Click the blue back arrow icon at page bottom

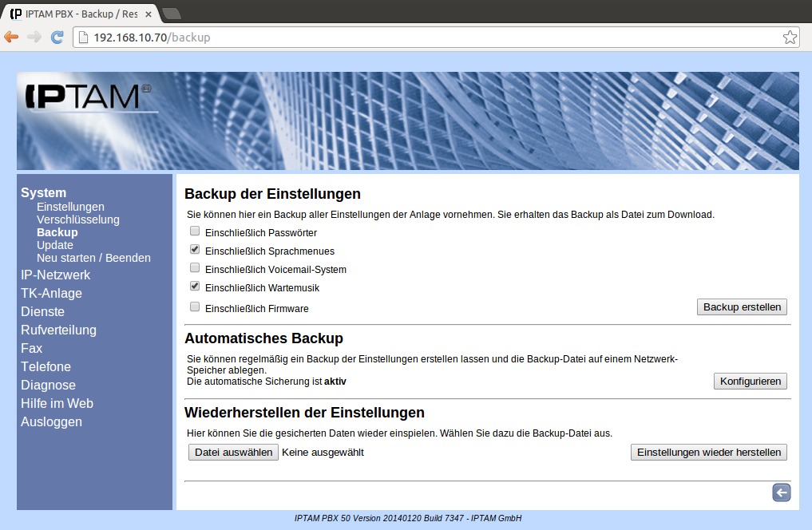click(781, 493)
